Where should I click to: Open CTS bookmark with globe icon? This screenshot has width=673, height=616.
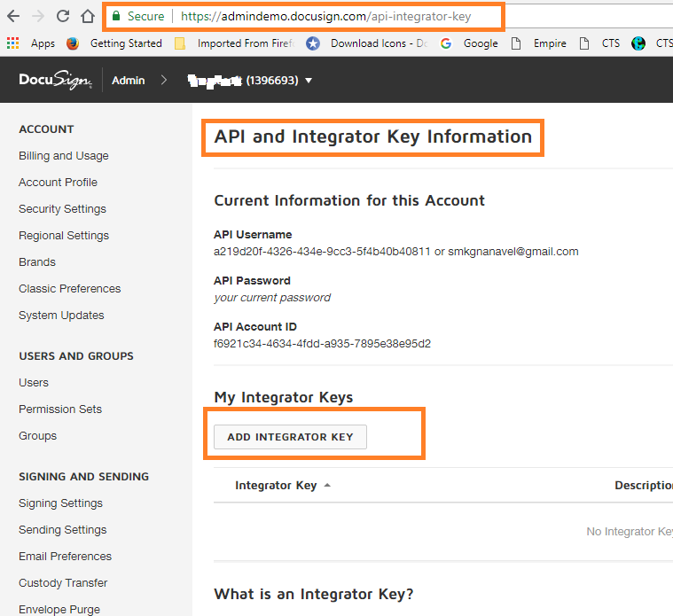652,43
